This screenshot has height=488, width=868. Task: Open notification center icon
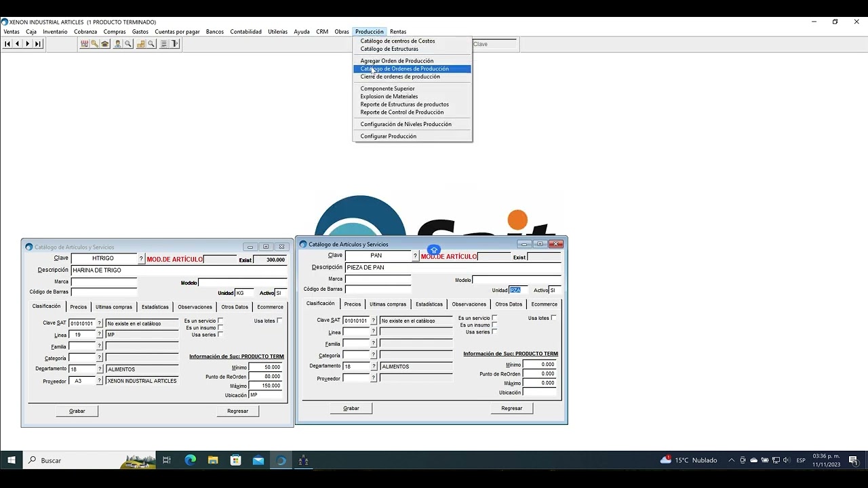click(x=853, y=460)
